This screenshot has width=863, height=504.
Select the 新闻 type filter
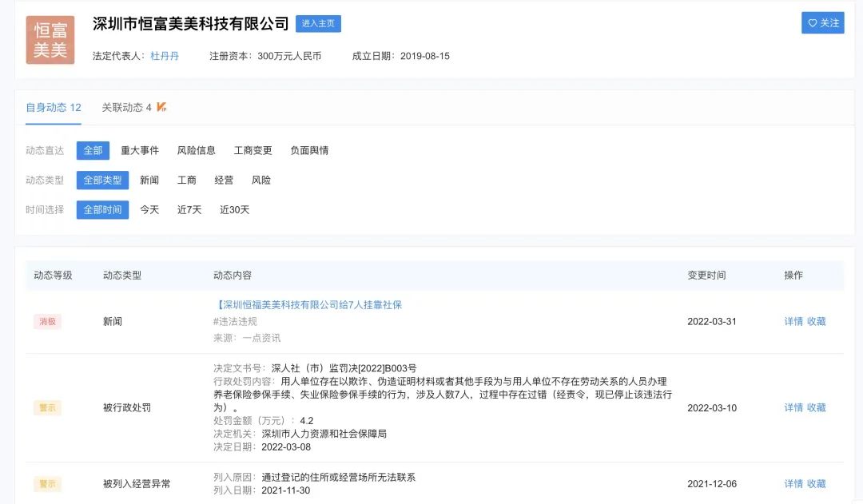[149, 180]
